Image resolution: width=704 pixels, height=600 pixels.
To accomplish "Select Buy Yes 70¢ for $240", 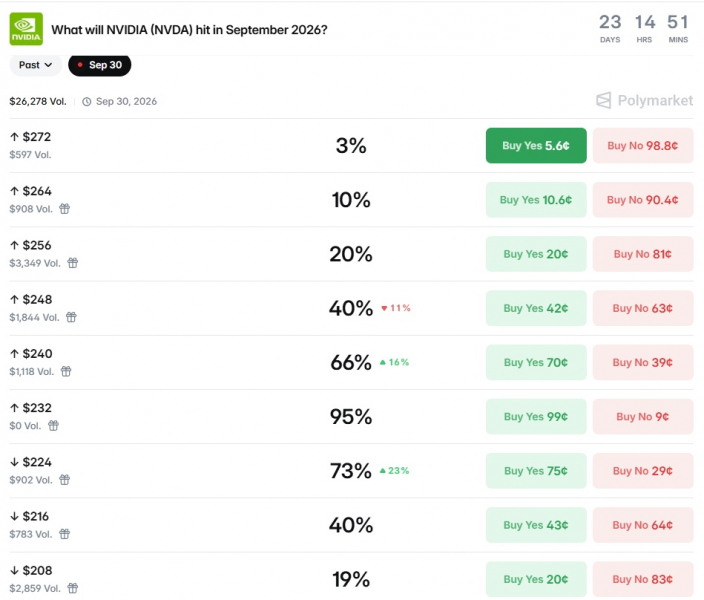I will 536,362.
